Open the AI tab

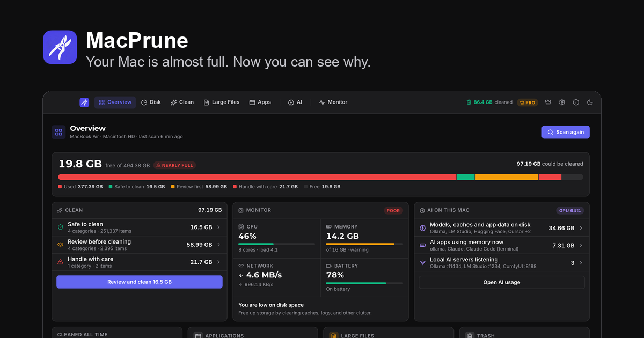click(295, 102)
